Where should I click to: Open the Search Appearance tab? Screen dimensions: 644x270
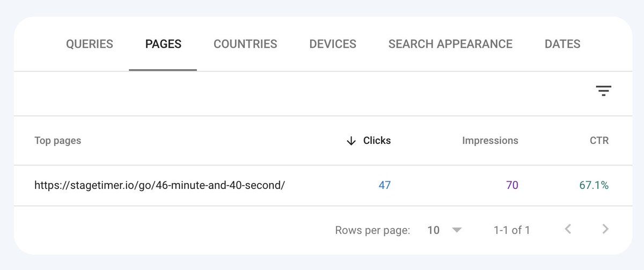(450, 44)
